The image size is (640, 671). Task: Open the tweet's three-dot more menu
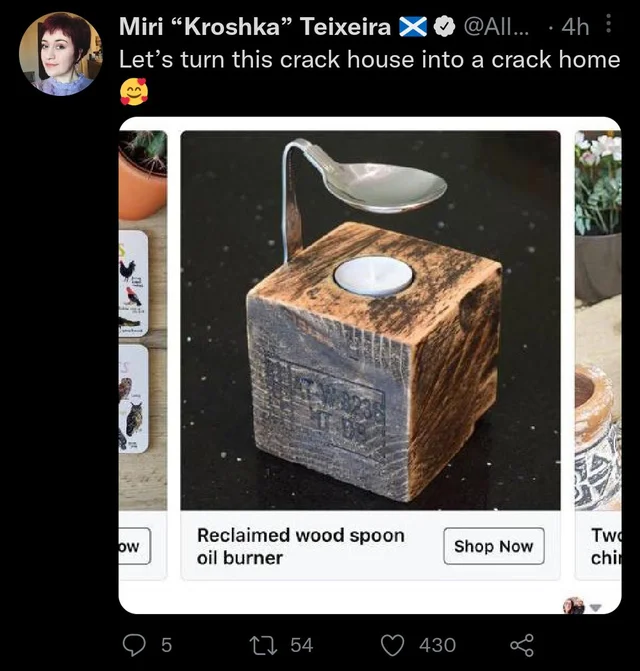pyautogui.click(x=608, y=24)
